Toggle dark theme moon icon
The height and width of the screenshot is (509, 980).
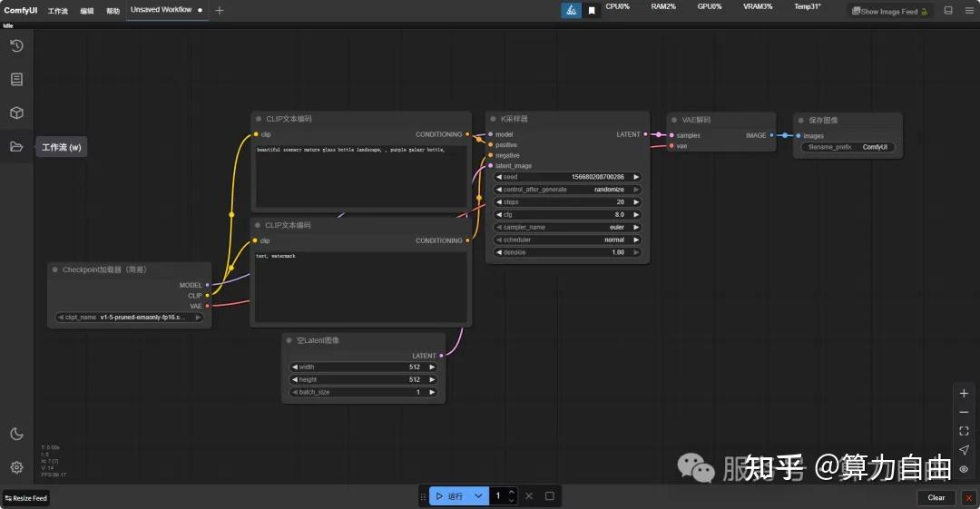coord(17,434)
